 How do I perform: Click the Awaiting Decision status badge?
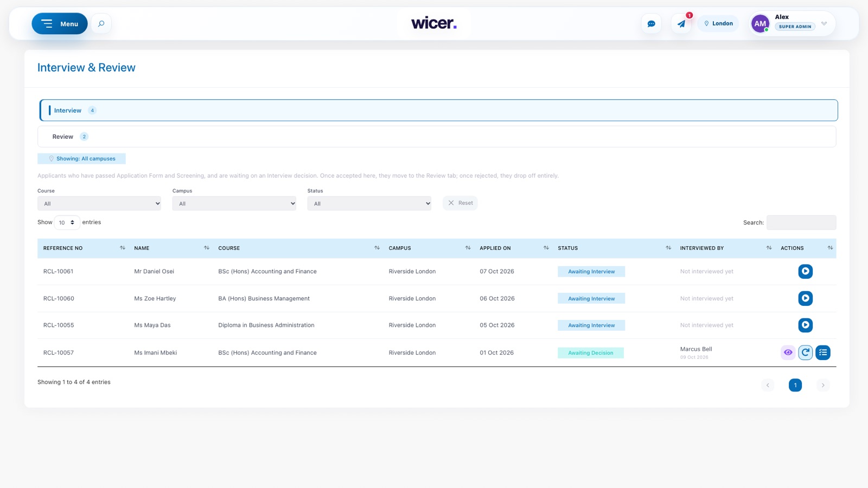pyautogui.click(x=591, y=353)
